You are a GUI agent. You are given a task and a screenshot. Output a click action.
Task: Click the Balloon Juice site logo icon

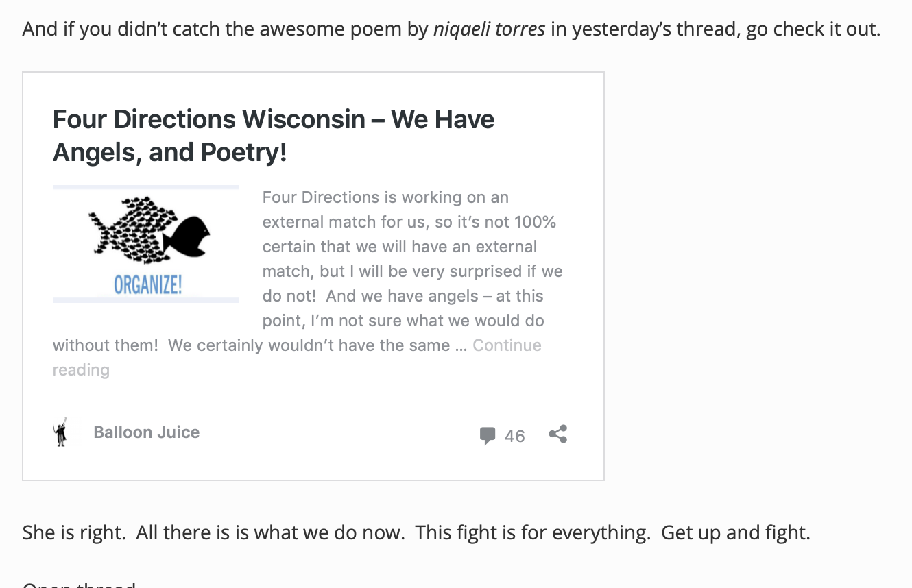(x=60, y=432)
